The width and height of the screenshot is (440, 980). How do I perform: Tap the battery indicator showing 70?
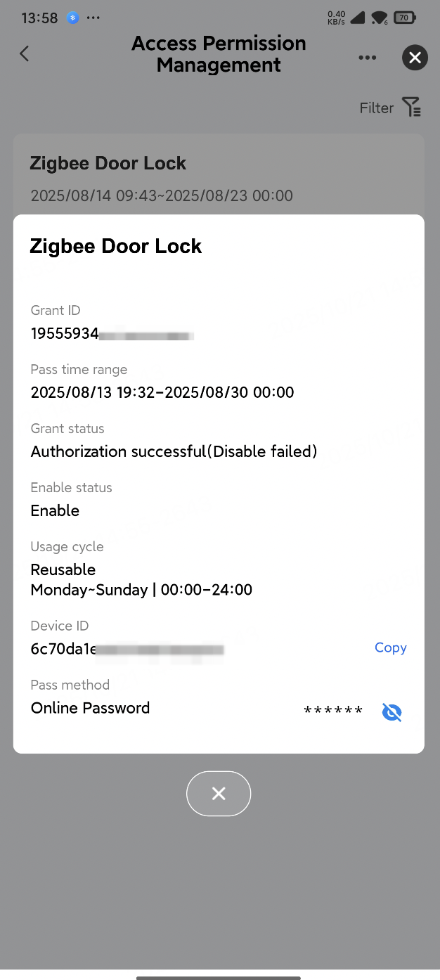pos(405,18)
